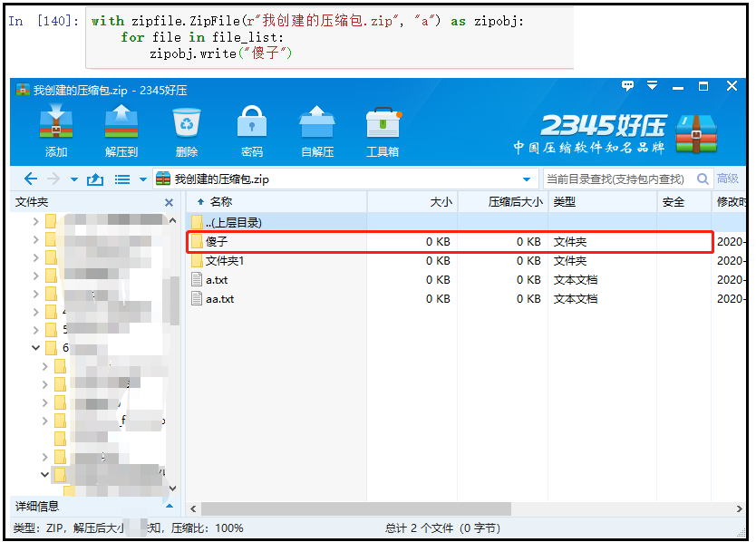Select the list view icon
The height and width of the screenshot is (542, 756).
(x=121, y=179)
